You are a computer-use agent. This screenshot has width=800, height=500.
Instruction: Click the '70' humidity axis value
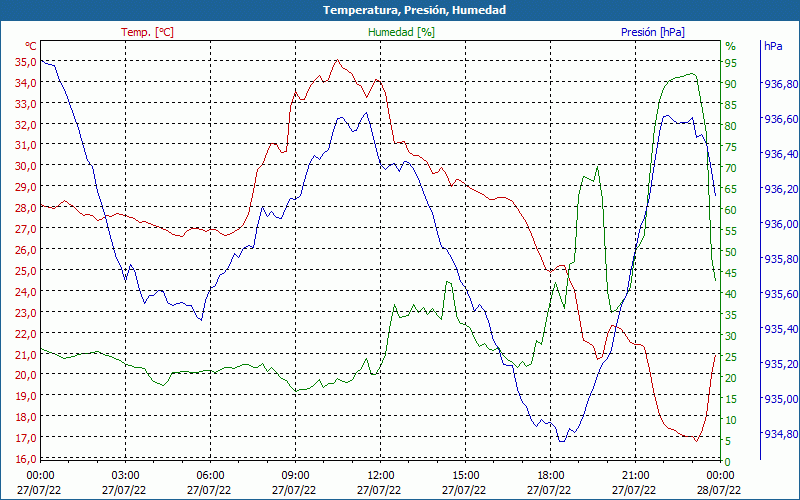(731, 168)
